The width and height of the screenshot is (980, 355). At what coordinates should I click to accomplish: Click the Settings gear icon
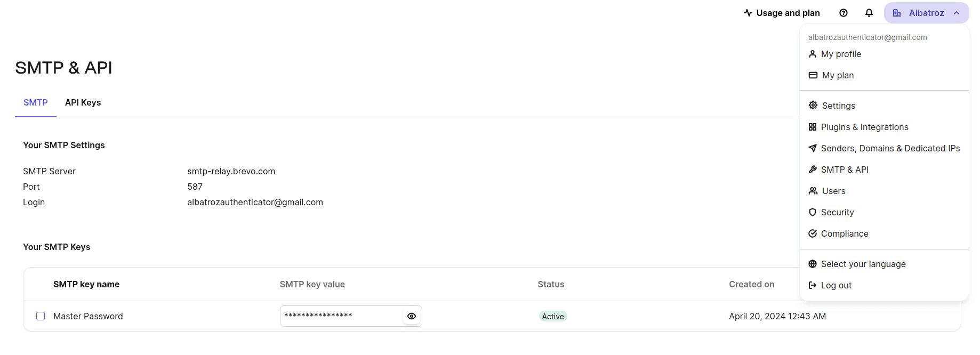[813, 105]
